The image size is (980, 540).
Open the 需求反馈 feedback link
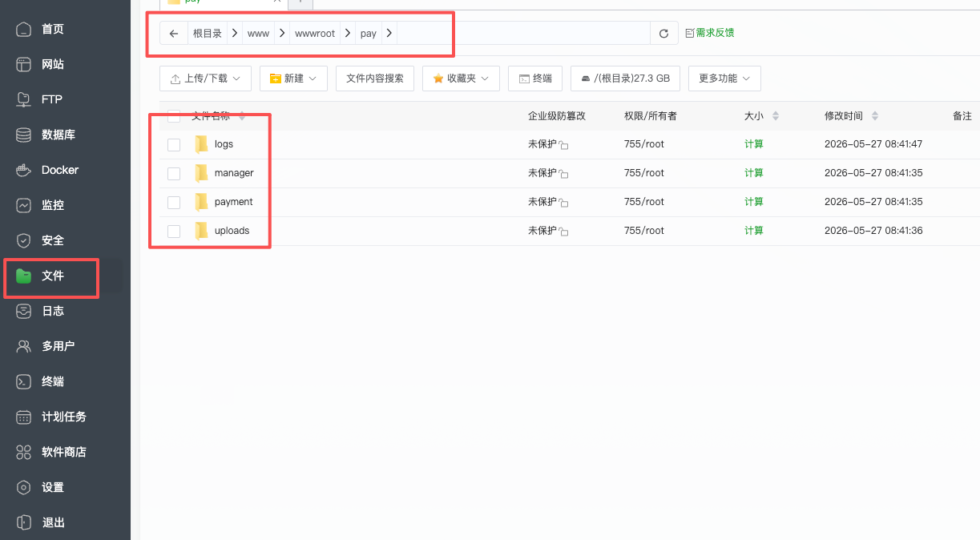pos(710,33)
